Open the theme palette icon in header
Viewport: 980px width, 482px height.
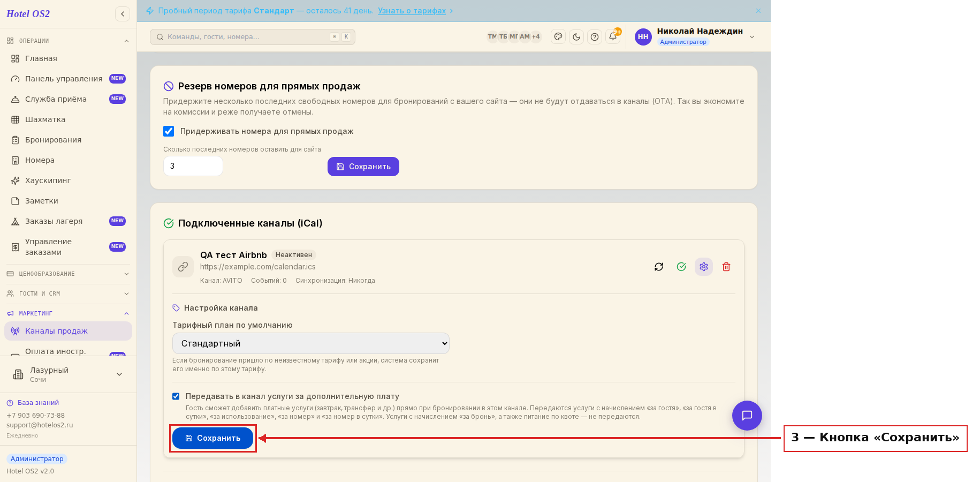558,36
